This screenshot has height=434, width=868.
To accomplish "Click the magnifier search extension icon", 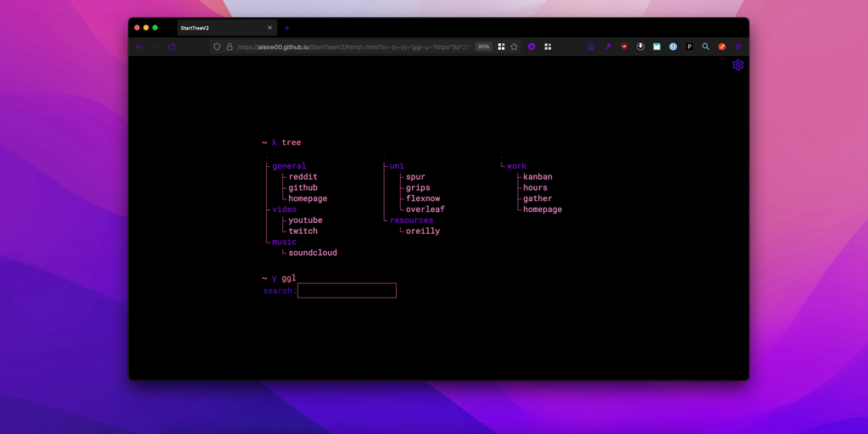I will point(705,47).
